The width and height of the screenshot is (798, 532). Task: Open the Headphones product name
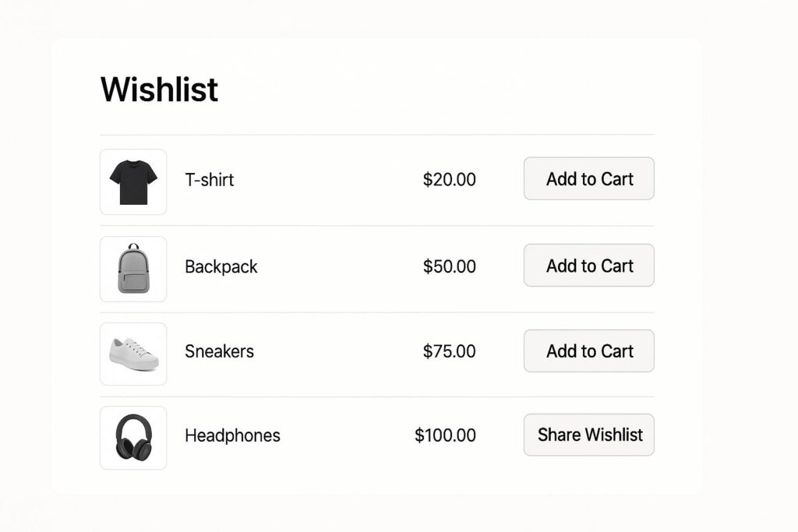tap(232, 435)
